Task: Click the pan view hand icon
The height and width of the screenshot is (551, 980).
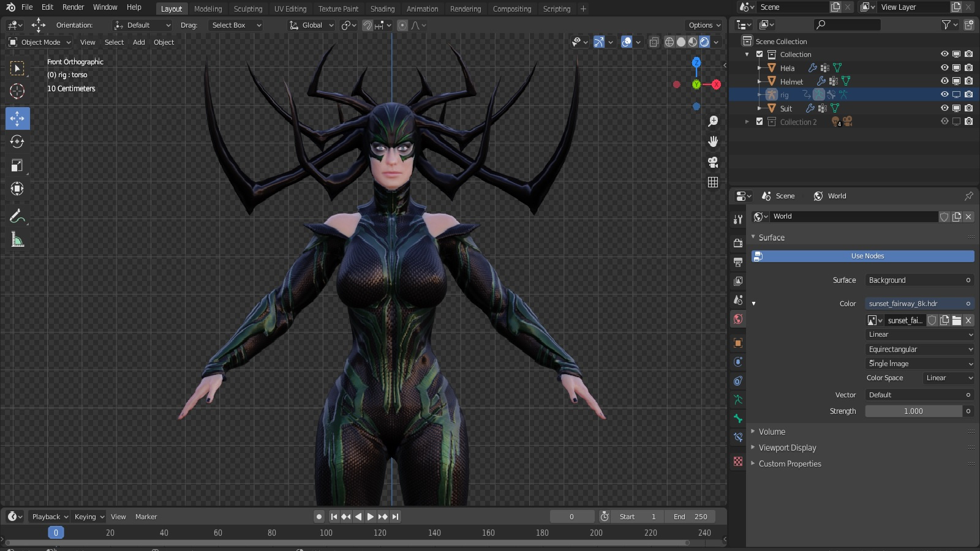Action: [713, 141]
